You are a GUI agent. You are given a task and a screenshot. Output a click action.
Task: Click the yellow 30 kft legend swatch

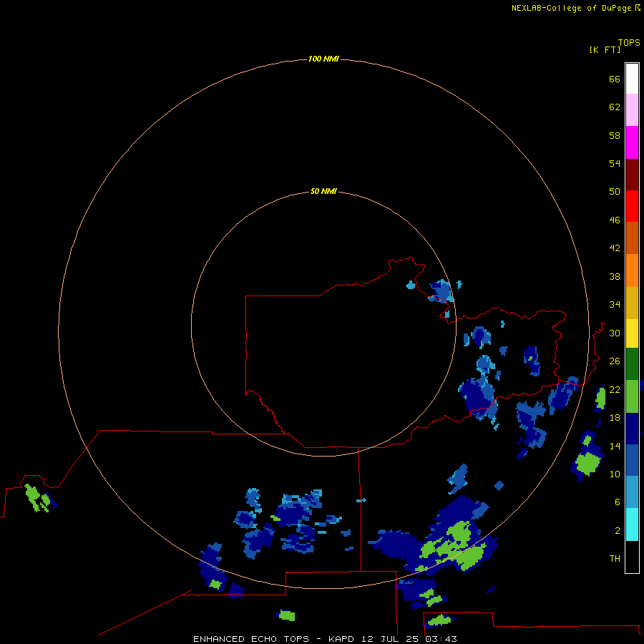(632, 333)
